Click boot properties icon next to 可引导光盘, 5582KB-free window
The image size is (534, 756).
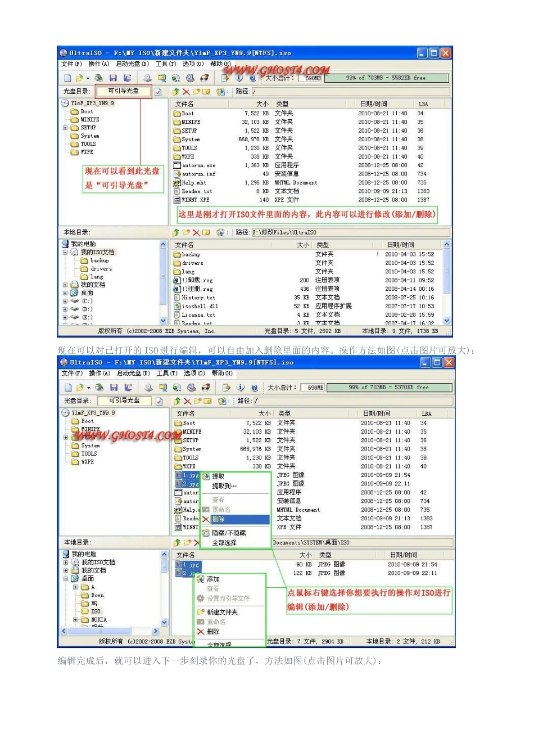159,92
